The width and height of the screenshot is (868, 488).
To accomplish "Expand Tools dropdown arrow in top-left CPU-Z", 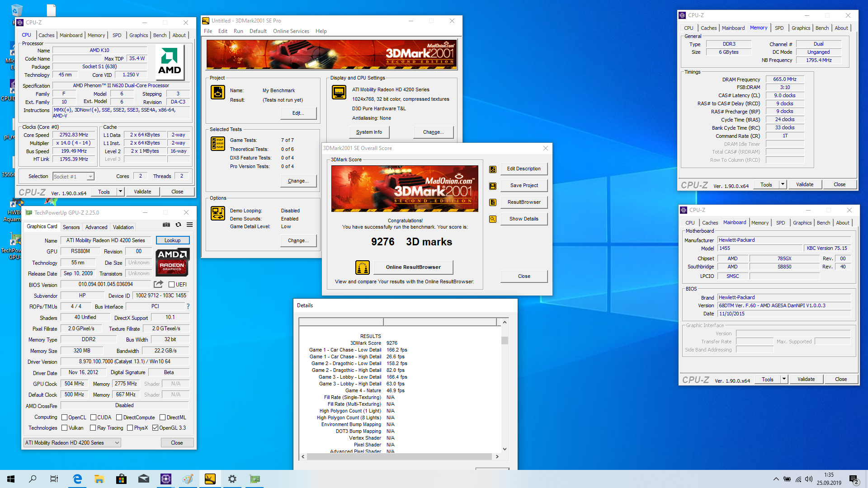I will tap(120, 192).
